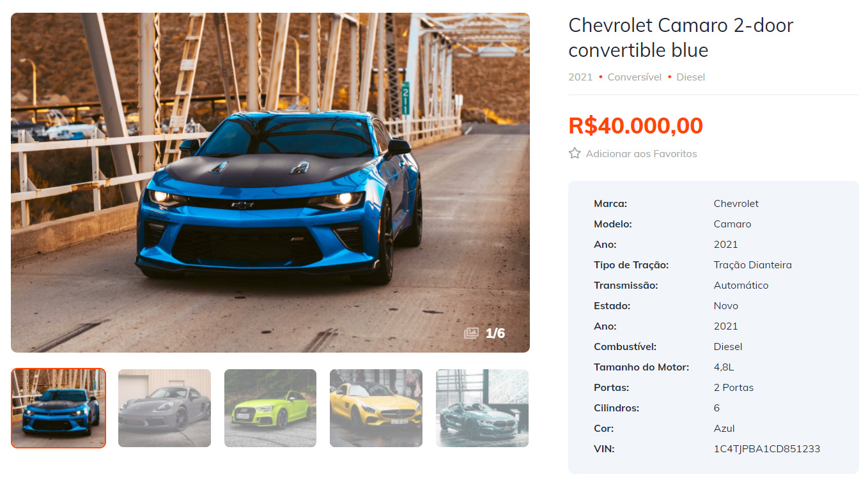Click the gallery icon next to 1/6
Image resolution: width=868 pixels, height=481 pixels.
click(x=471, y=333)
